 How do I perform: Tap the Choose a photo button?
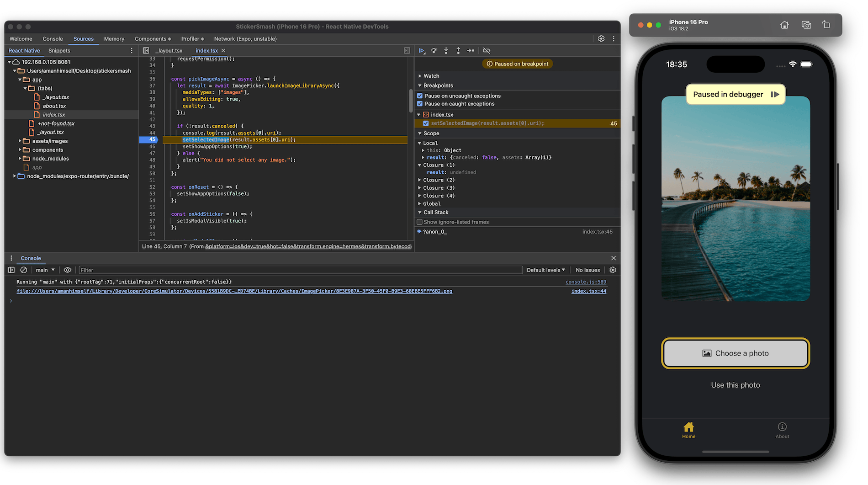point(736,353)
